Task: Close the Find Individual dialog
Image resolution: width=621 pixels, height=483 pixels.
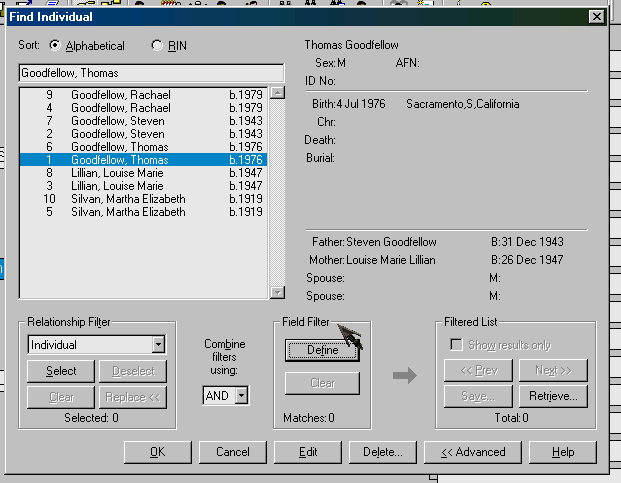Action: (x=596, y=17)
